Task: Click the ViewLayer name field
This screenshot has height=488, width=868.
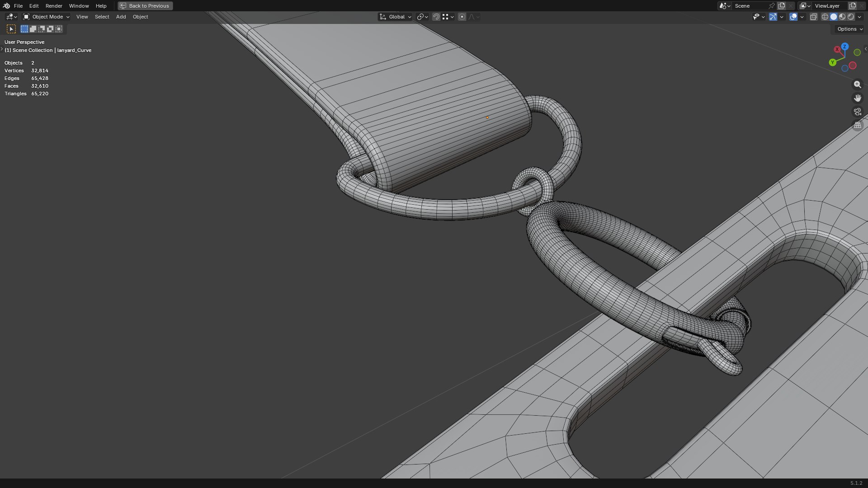Action: click(x=830, y=6)
